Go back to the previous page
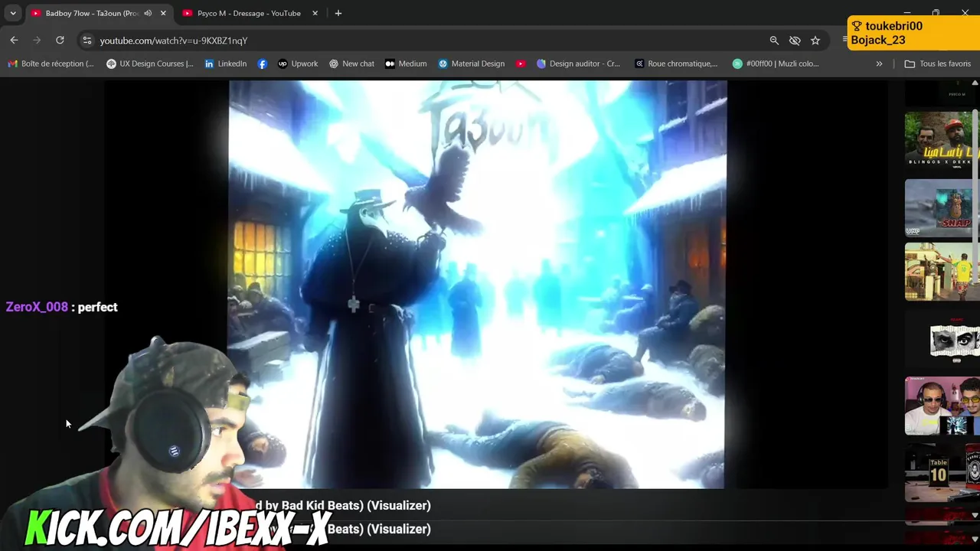Screen dimensions: 980x551 pos(14,41)
